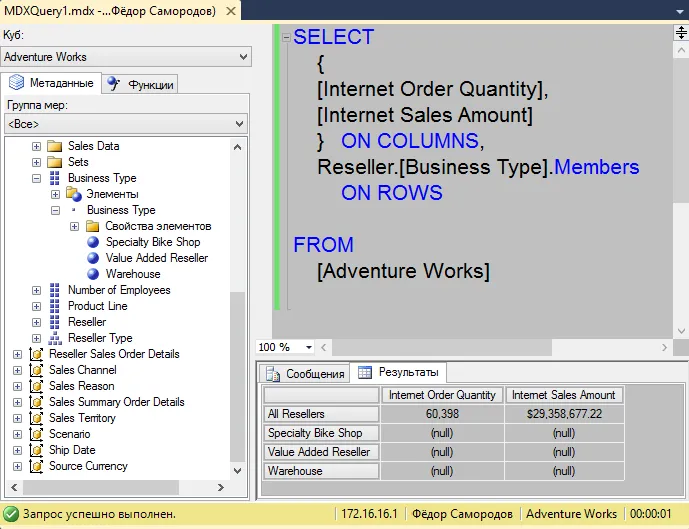Click the Sets folder icon

click(x=54, y=162)
